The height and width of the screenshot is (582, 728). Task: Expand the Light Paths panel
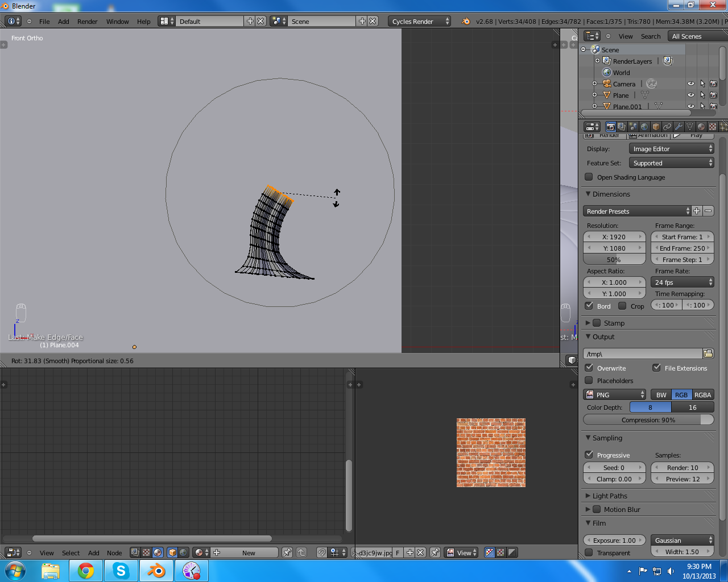click(x=610, y=496)
